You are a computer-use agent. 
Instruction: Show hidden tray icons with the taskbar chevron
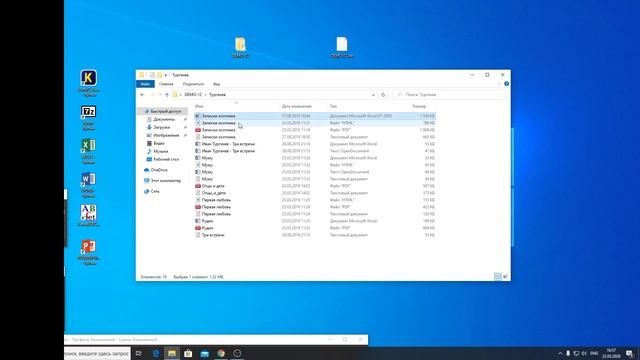click(560, 353)
